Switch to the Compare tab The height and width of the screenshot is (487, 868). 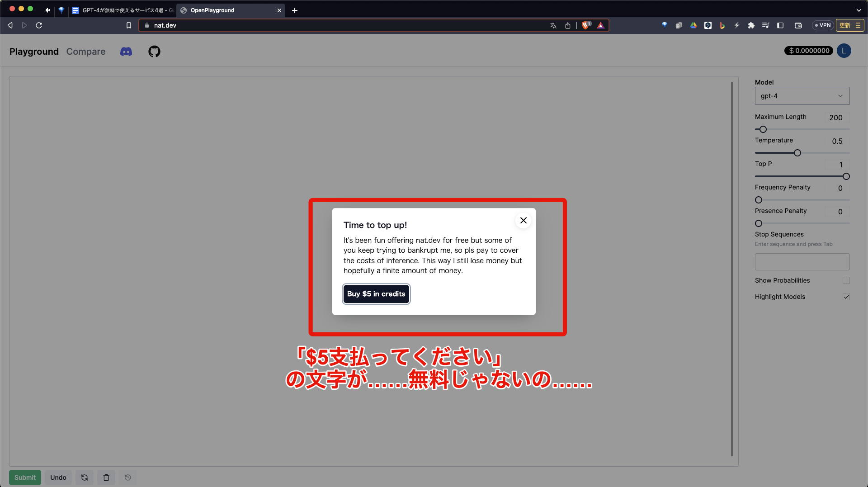point(86,52)
